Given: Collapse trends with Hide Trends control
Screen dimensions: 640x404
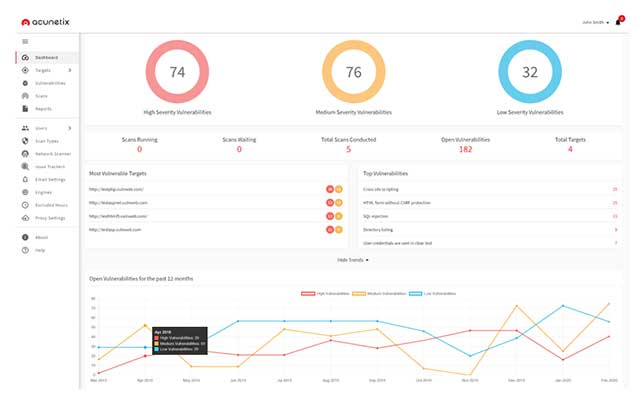Looking at the screenshot, I should tap(353, 260).
